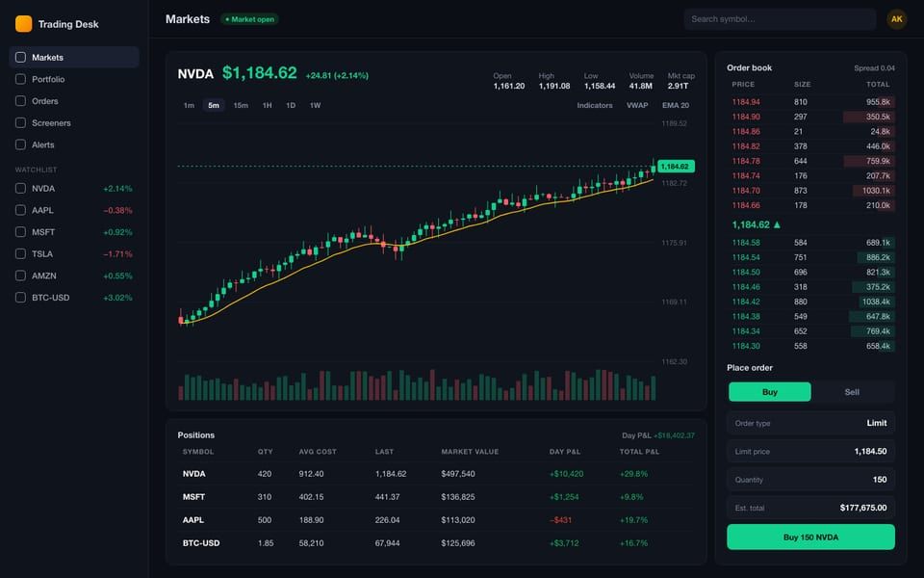The height and width of the screenshot is (578, 924).
Task: Click the orange Trading Desk logo
Action: click(23, 23)
